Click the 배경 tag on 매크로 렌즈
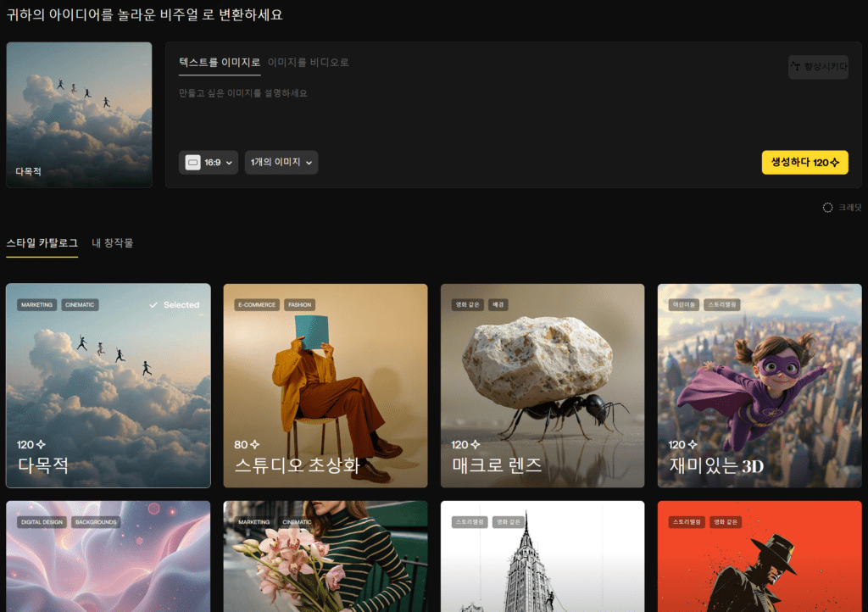Viewport: 868px width, 612px height. point(498,305)
